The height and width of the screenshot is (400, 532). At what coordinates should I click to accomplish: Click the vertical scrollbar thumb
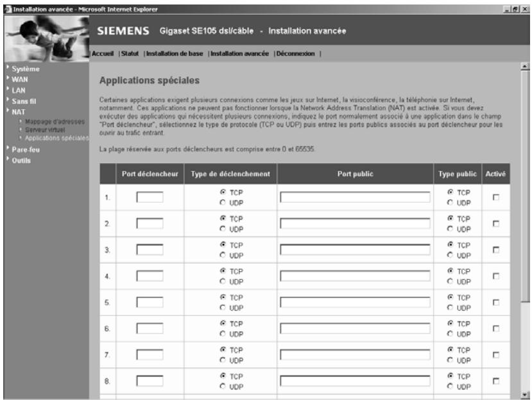pyautogui.click(x=525, y=186)
